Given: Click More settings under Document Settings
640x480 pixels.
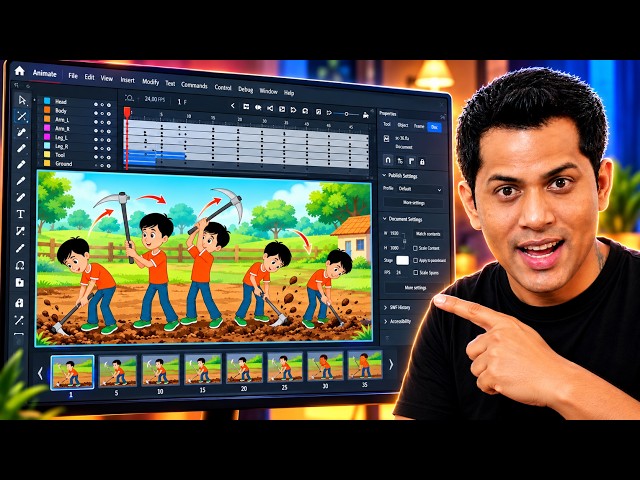Looking at the screenshot, I should click(x=415, y=288).
